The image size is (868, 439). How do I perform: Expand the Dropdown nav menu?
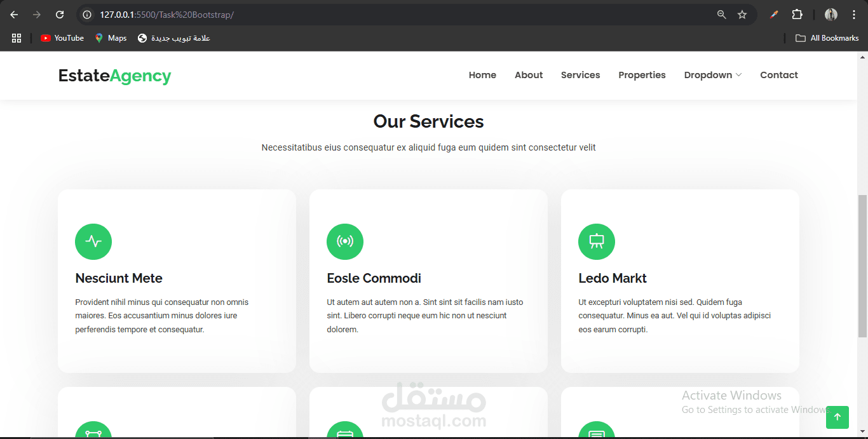pos(712,75)
